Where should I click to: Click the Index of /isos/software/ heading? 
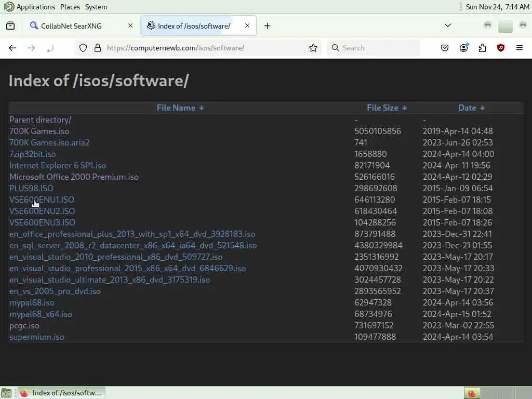(99, 81)
